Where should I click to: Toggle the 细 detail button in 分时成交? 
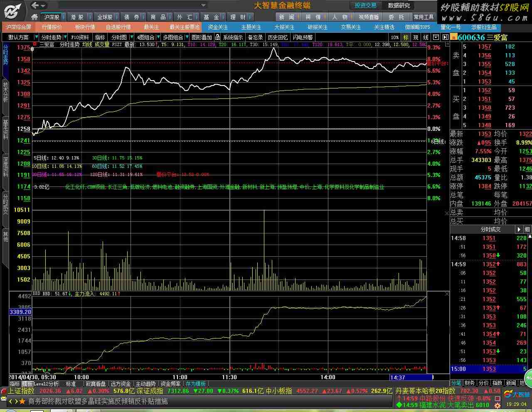(527, 229)
